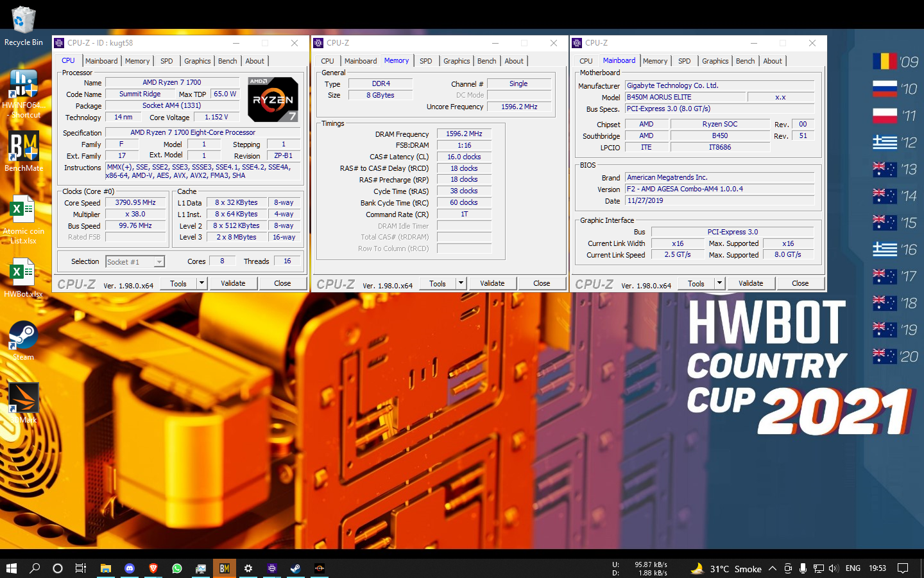Open the Settings gear in taskbar
Image resolution: width=924 pixels, height=578 pixels.
click(248, 568)
